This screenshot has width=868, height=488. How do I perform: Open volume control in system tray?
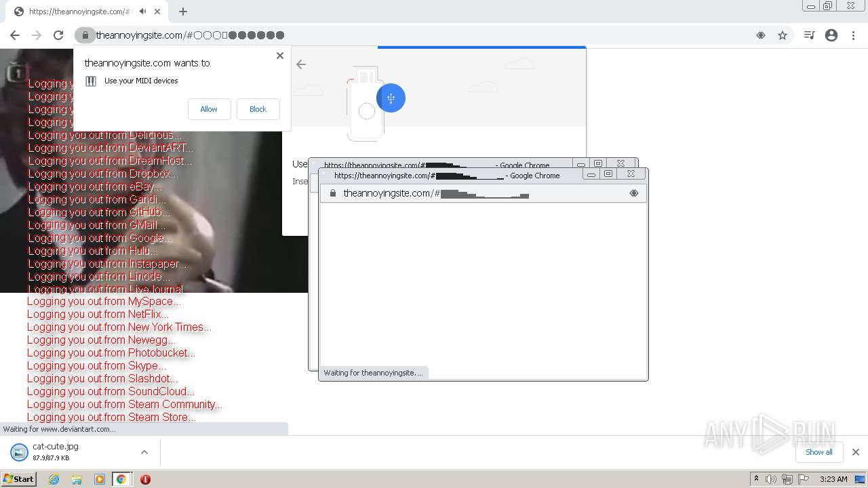click(x=771, y=479)
